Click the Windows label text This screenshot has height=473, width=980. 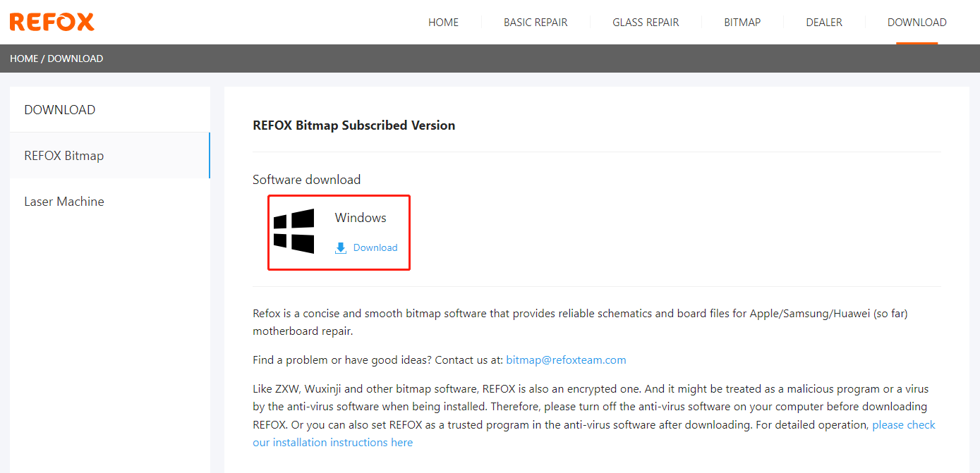(361, 218)
